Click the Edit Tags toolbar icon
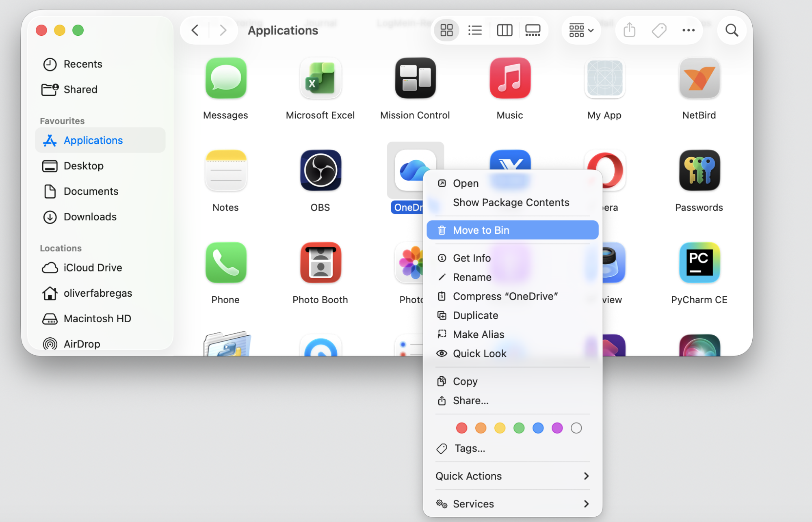Viewport: 812px width, 522px height. click(659, 30)
